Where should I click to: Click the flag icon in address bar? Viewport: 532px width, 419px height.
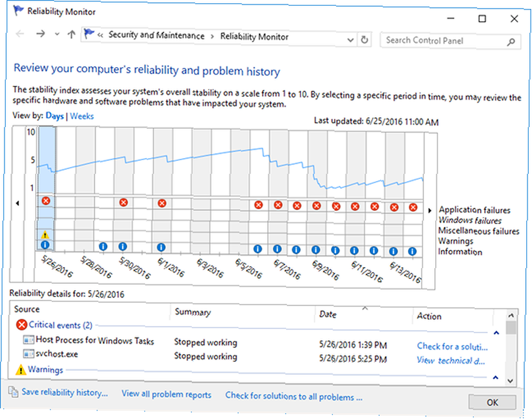(89, 34)
